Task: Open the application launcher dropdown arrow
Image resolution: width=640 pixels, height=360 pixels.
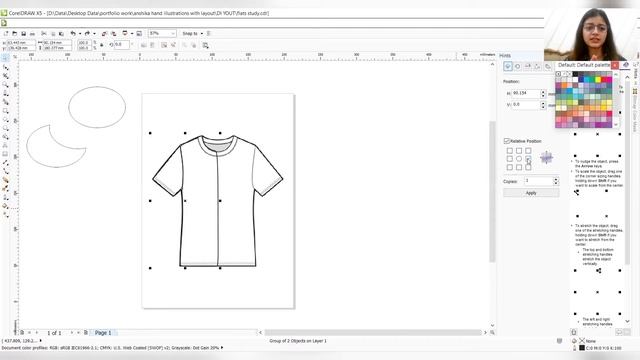Action: tap(132, 33)
